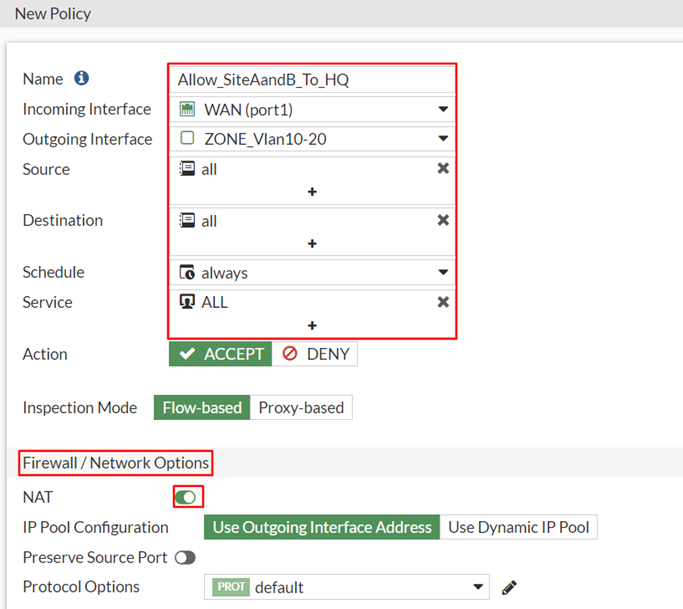Click the Source 'all' address icon

coord(187,169)
